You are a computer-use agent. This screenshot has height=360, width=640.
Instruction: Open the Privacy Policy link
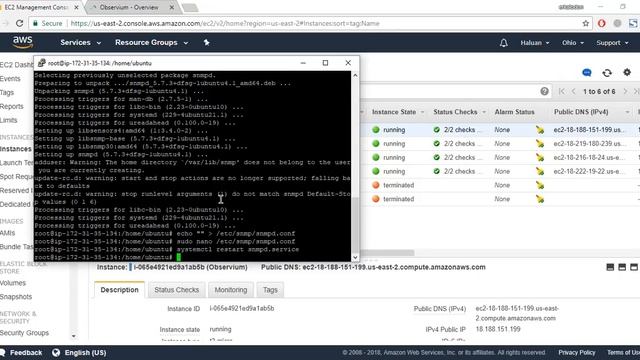pos(577,353)
